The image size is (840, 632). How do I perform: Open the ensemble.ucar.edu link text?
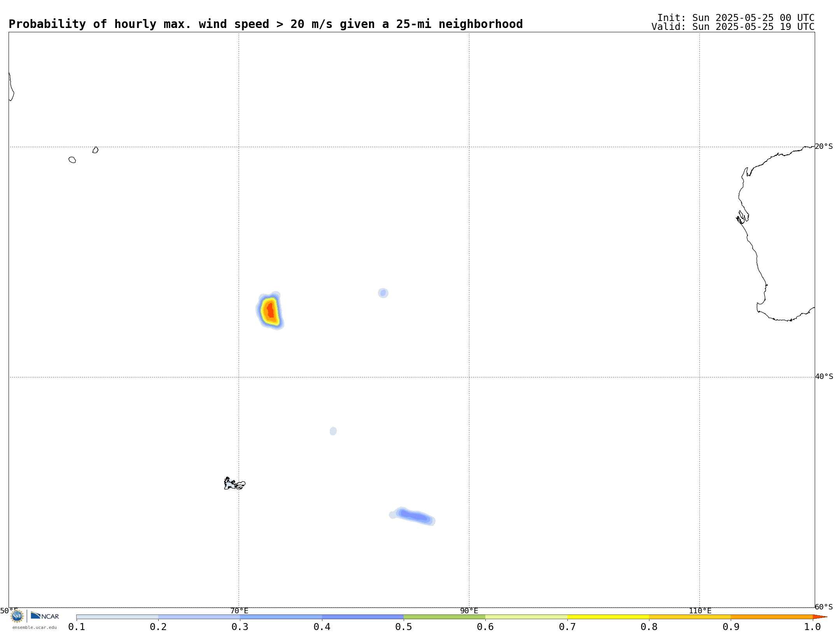click(35, 627)
